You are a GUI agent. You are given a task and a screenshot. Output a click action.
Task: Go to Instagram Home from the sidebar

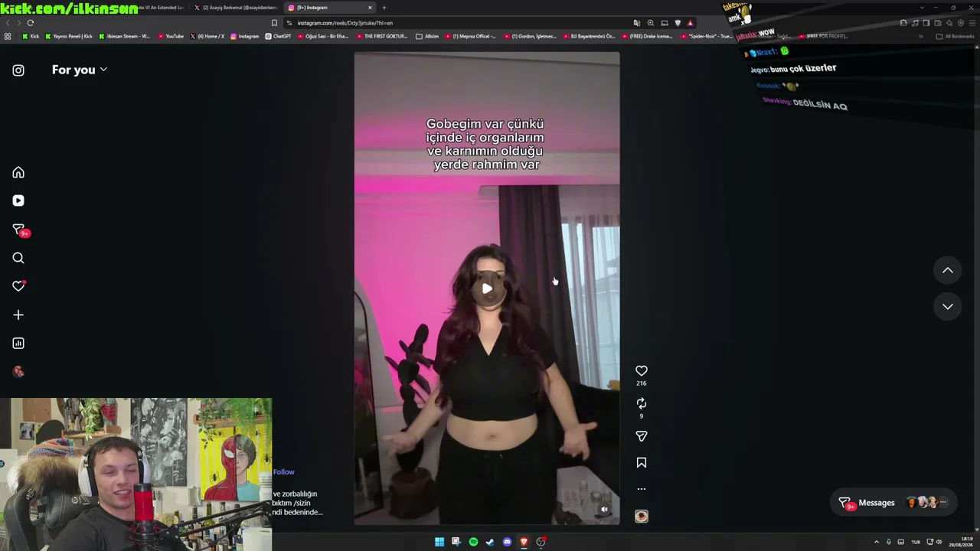[x=18, y=173]
